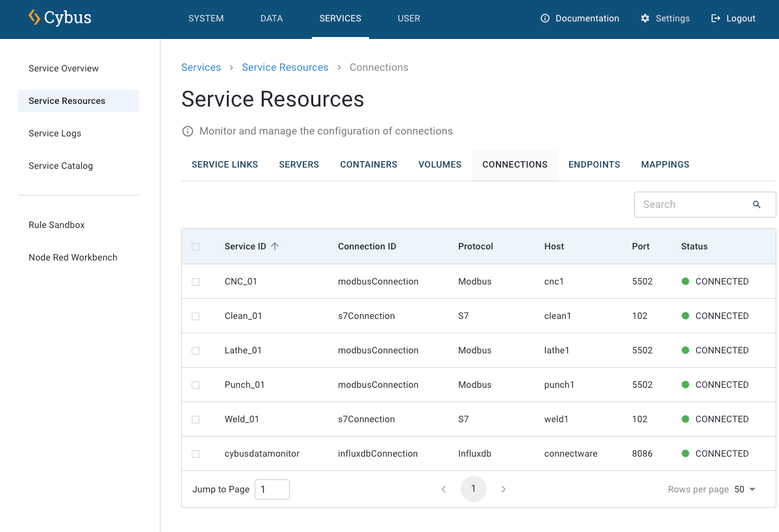Click the info icon beside page description

188,131
